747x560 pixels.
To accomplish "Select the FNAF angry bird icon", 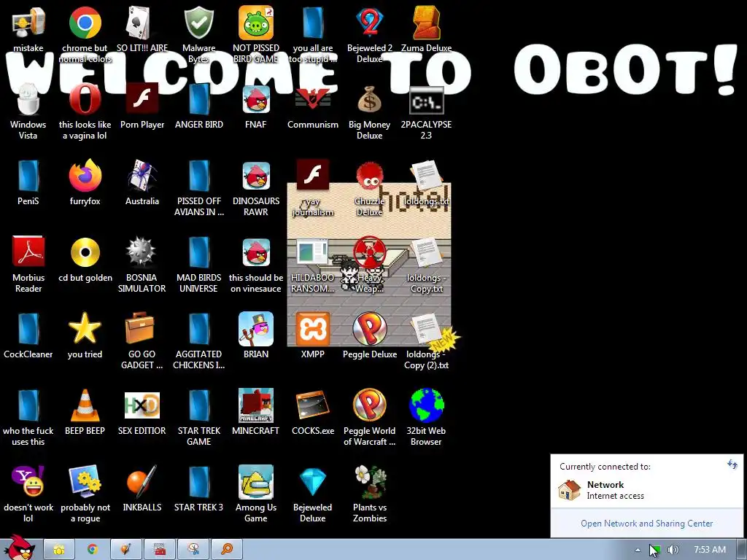I will tap(256, 99).
